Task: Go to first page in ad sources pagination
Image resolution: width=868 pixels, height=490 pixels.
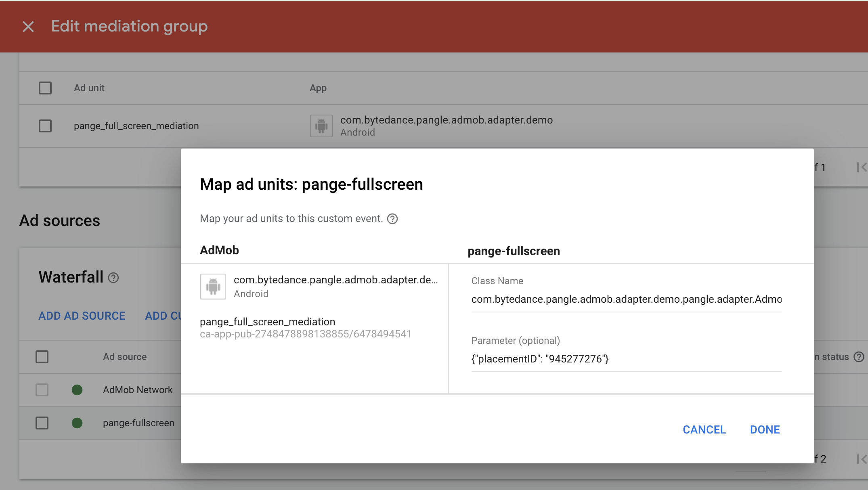Action: (862, 459)
